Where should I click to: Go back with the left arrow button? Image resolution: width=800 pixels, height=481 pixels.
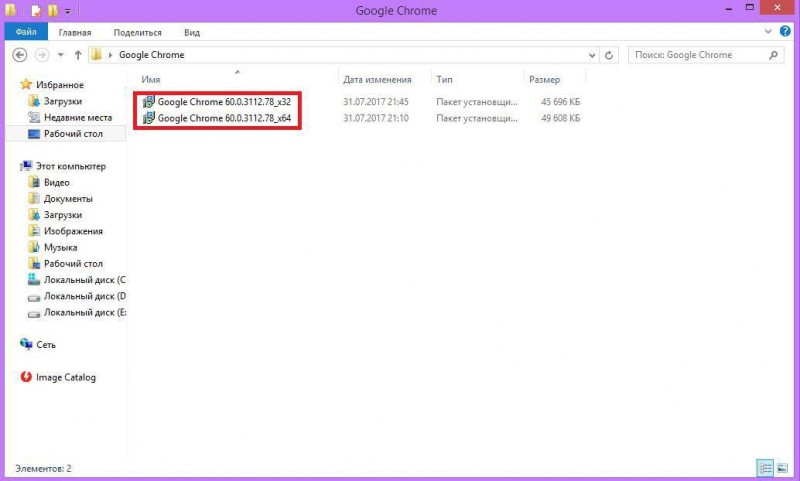coord(19,55)
